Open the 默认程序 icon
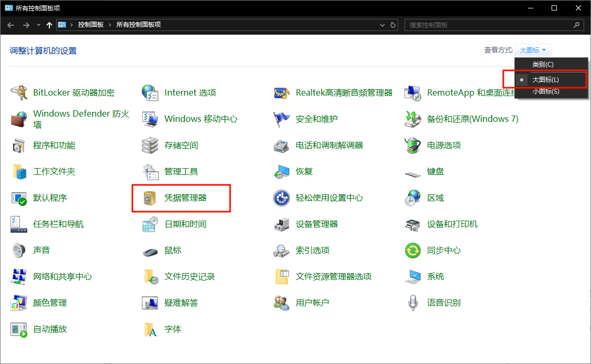591x364 pixels. (19, 198)
